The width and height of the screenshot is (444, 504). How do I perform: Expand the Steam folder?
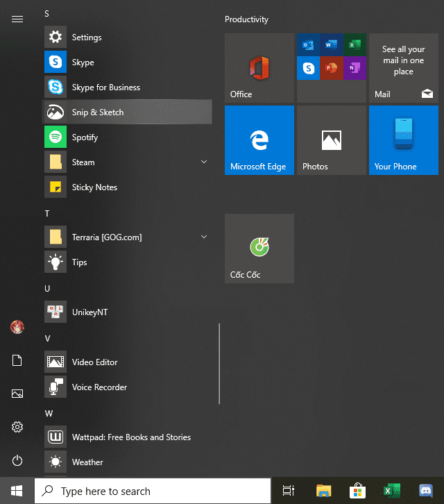pos(204,162)
